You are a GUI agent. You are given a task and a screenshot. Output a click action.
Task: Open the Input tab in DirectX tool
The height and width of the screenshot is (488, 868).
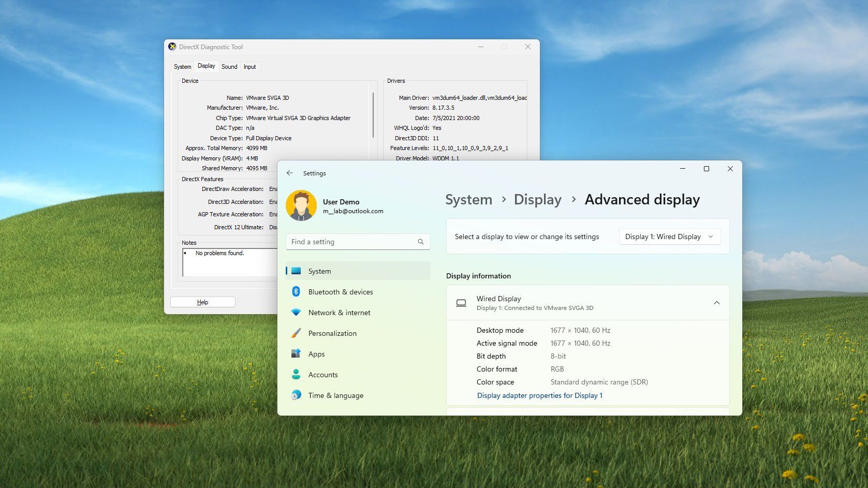coord(249,67)
